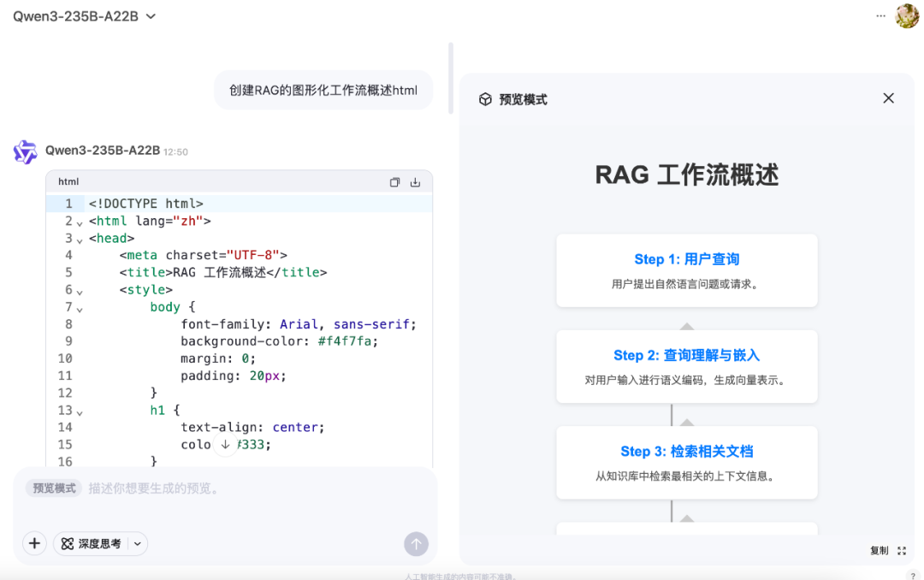924x580 pixels.
Task: Toggle 深度思考 deep thinking mode
Action: (x=92, y=543)
